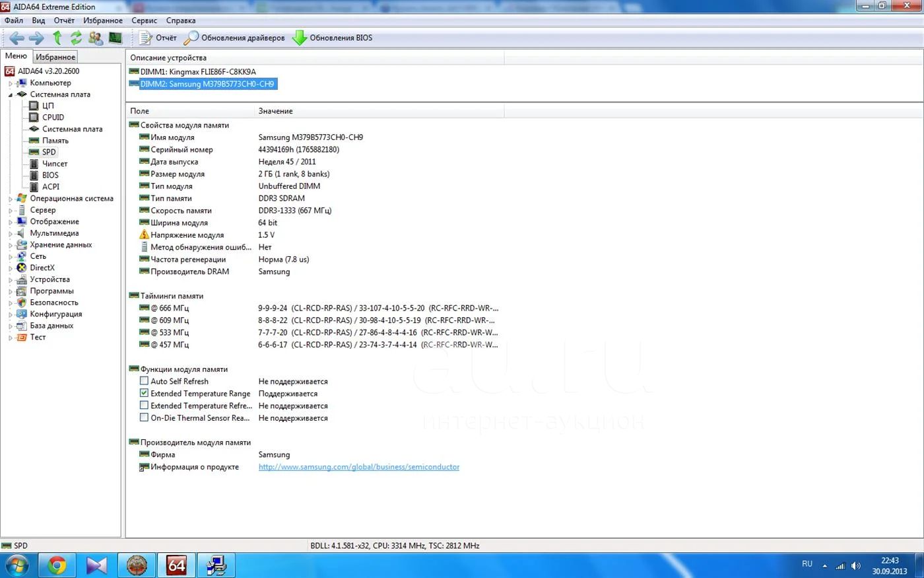
Task: Click the green up-level arrow icon
Action: 57,38
